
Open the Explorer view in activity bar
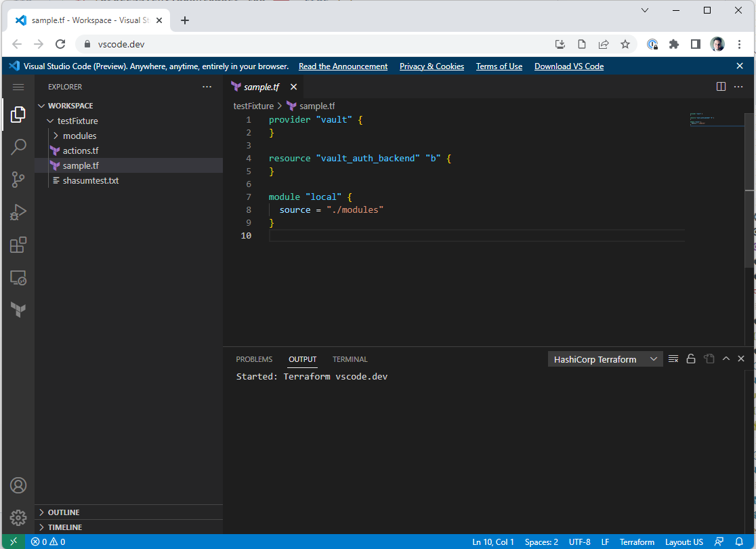(x=18, y=115)
